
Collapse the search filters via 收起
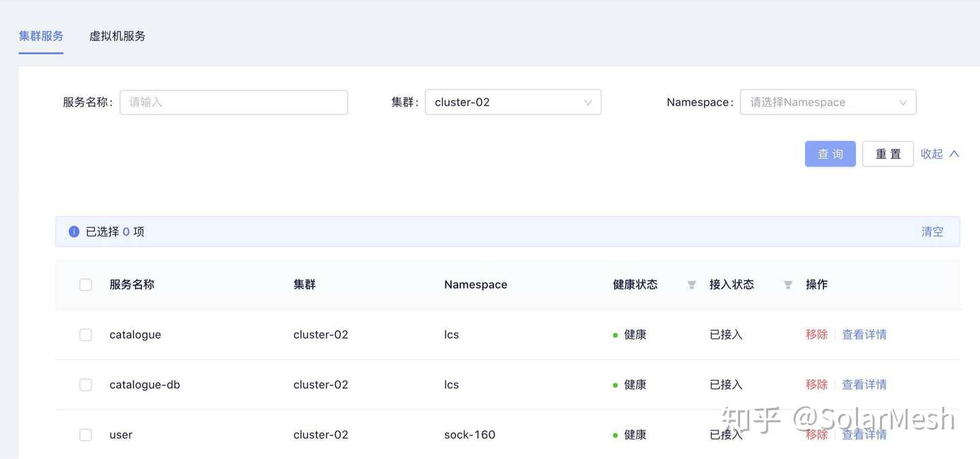[x=932, y=154]
